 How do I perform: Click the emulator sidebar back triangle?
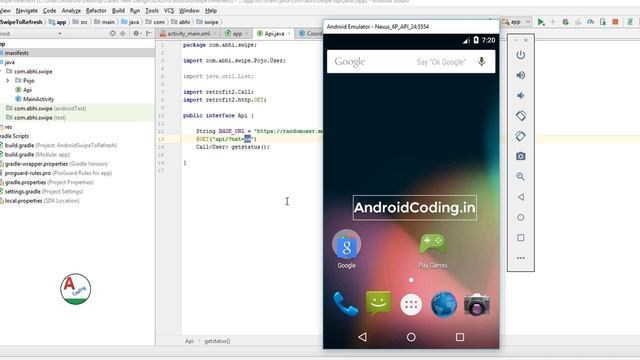[x=520, y=197]
